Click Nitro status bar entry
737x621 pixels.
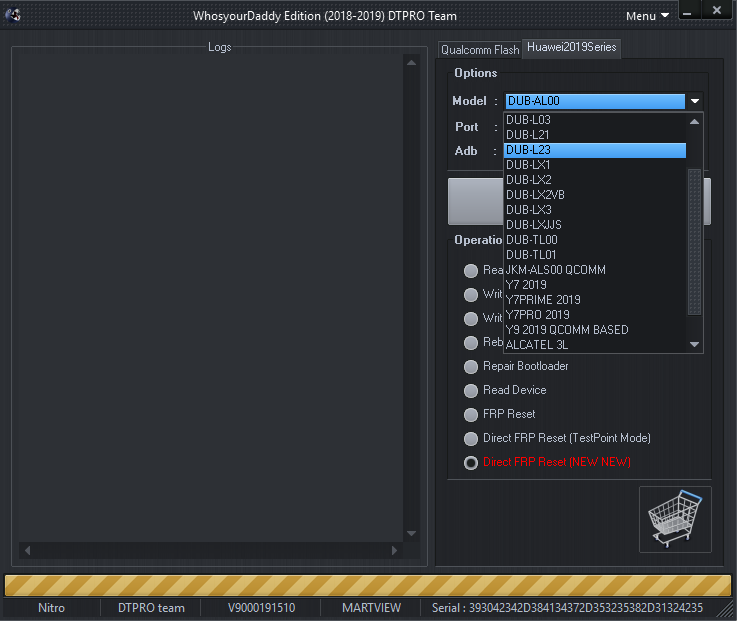[51, 608]
